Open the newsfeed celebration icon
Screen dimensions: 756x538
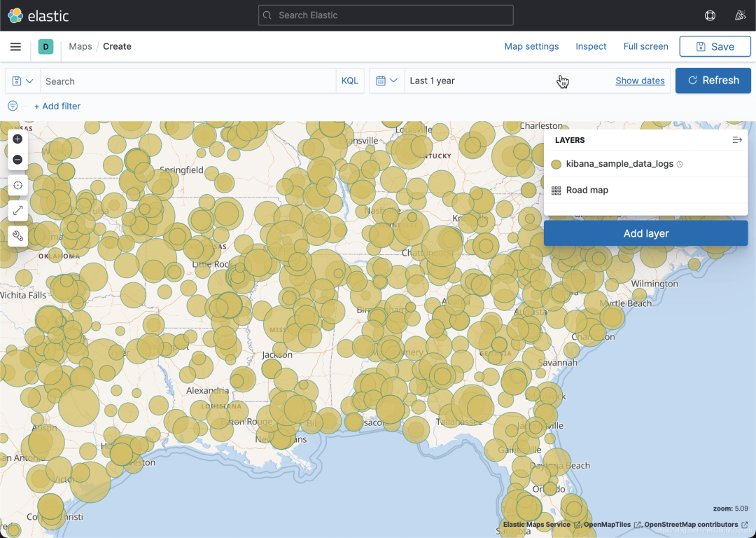click(740, 15)
